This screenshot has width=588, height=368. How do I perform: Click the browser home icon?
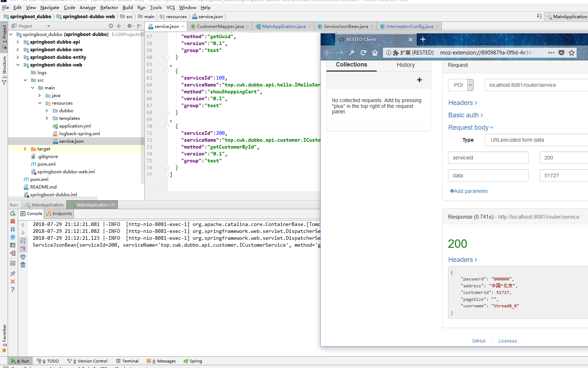(x=375, y=53)
